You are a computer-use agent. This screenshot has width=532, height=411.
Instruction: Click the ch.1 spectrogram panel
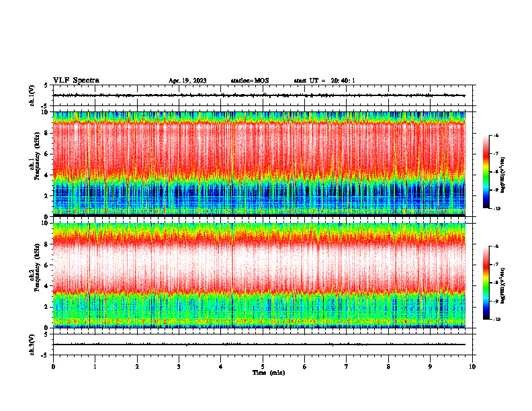click(x=259, y=164)
